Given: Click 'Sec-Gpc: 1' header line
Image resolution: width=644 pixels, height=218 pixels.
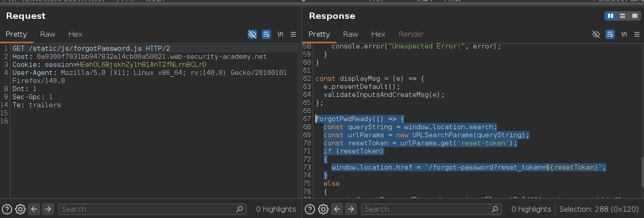Looking at the screenshot, I should click(32, 97).
